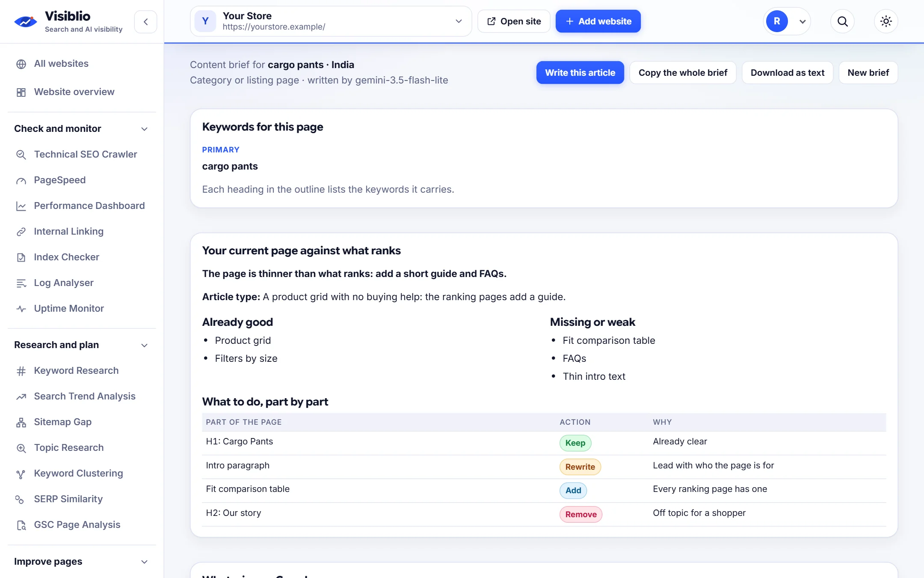This screenshot has height=578, width=924.
Task: Click Download as text button
Action: [787, 73]
